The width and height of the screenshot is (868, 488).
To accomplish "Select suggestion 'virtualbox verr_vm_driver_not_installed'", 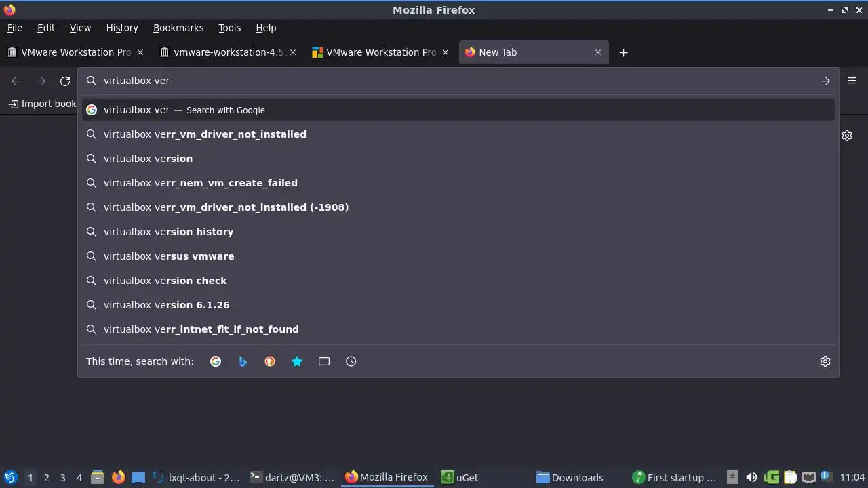I will 458,134.
